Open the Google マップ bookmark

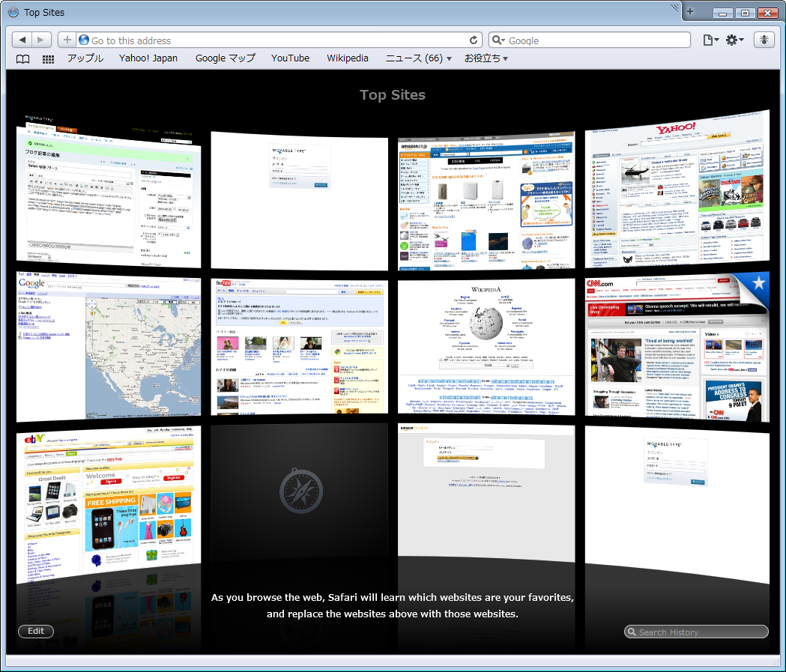[x=225, y=58]
